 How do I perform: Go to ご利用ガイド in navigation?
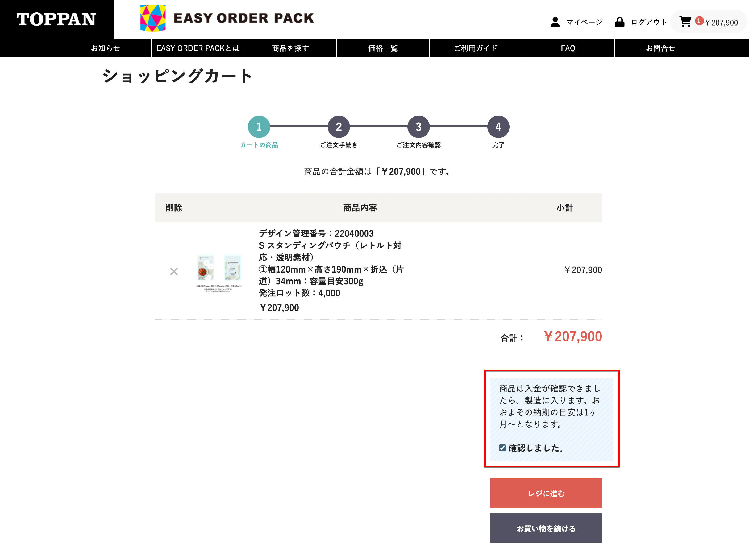click(475, 48)
